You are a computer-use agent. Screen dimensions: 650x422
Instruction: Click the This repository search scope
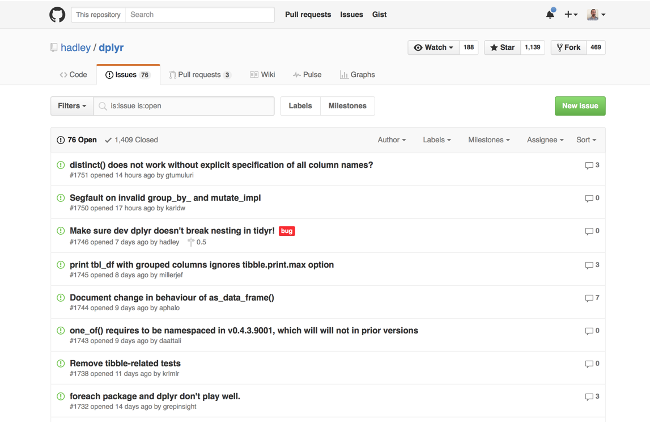click(98, 15)
